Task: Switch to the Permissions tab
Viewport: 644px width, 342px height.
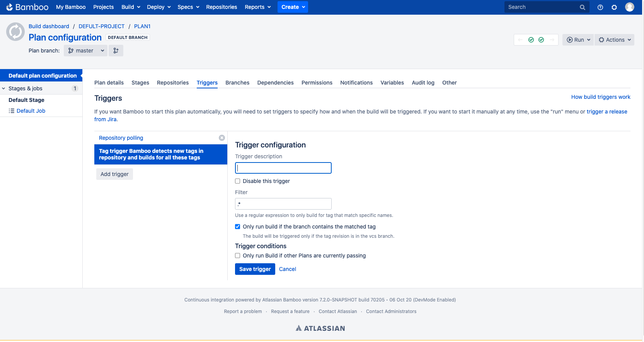Action: [x=317, y=83]
